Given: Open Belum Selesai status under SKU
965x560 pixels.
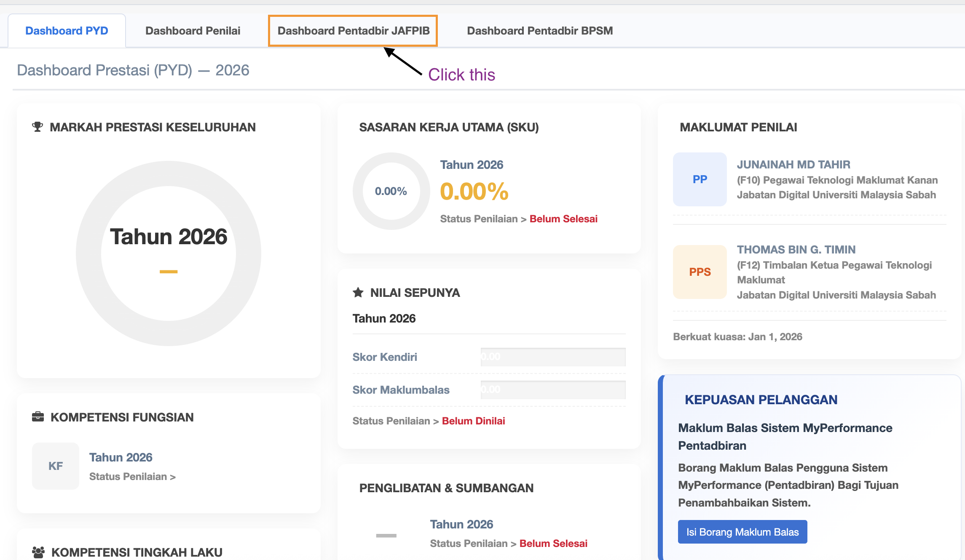Looking at the screenshot, I should (563, 219).
